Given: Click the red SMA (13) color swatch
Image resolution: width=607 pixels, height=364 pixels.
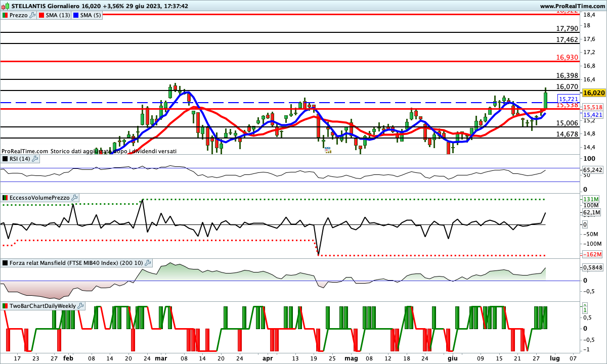Looking at the screenshot, I should pyautogui.click(x=41, y=15).
